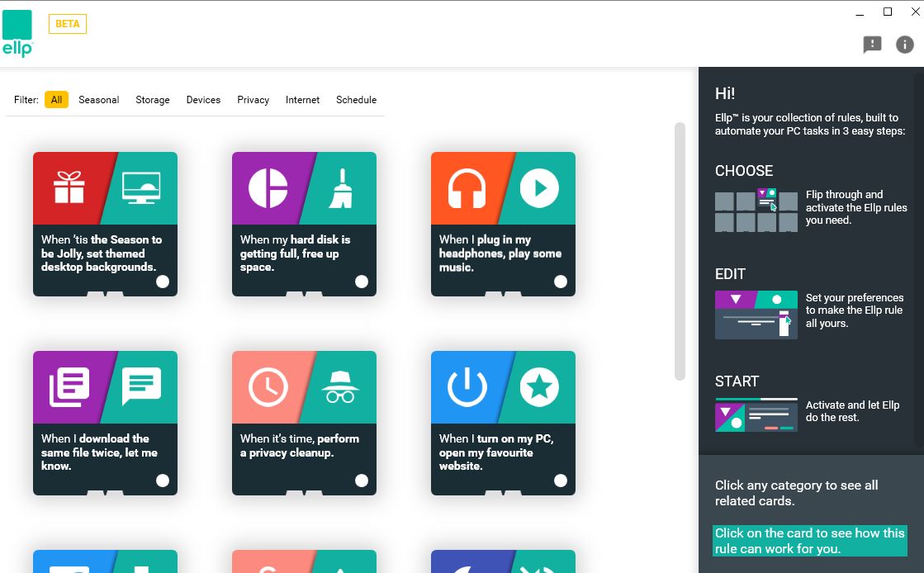Click the card list vertical scrollbar
Image resolution: width=924 pixels, height=573 pixels.
coord(680,251)
